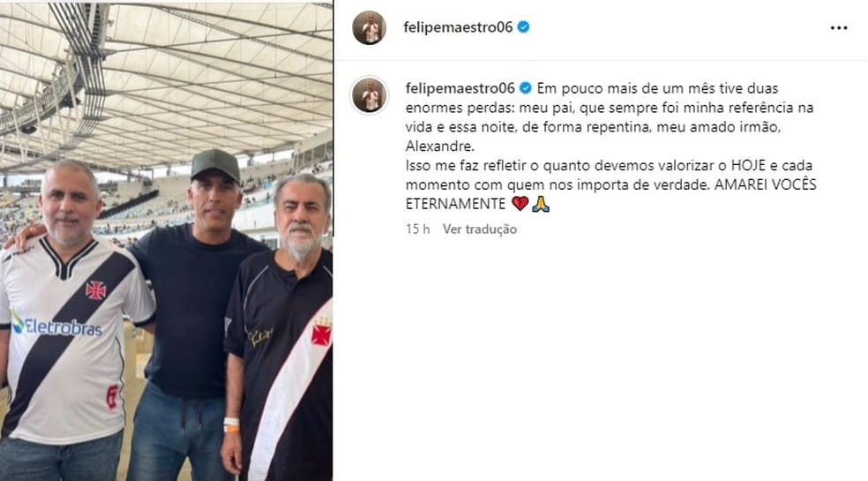
Task: Click the profile avatar beside the caption
Action: (370, 94)
